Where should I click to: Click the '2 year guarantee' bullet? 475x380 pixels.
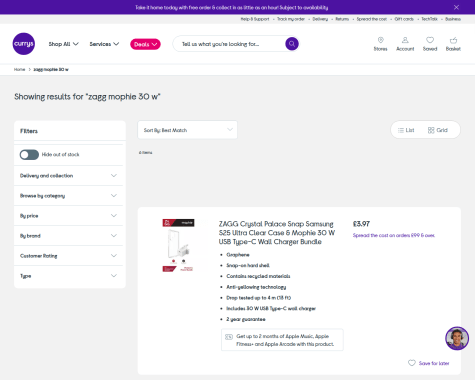[246, 319]
